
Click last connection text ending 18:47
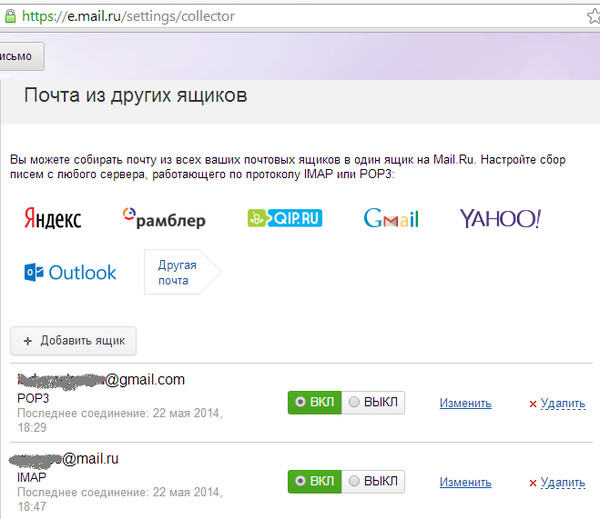120,499
